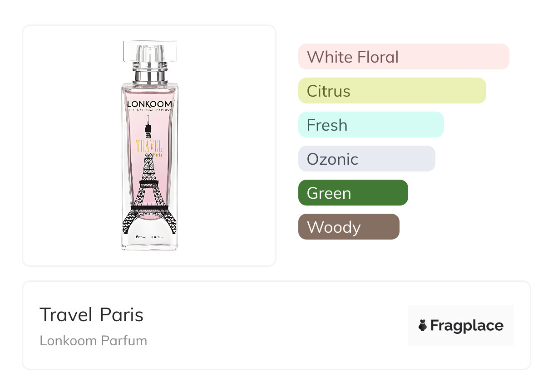Click the International Parfums text on bottle

click(x=149, y=110)
